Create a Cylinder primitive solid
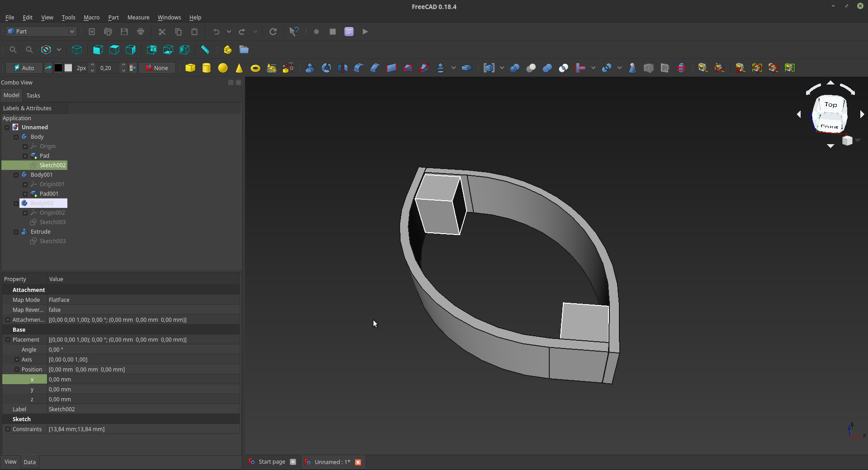The width and height of the screenshot is (868, 470). (x=207, y=68)
